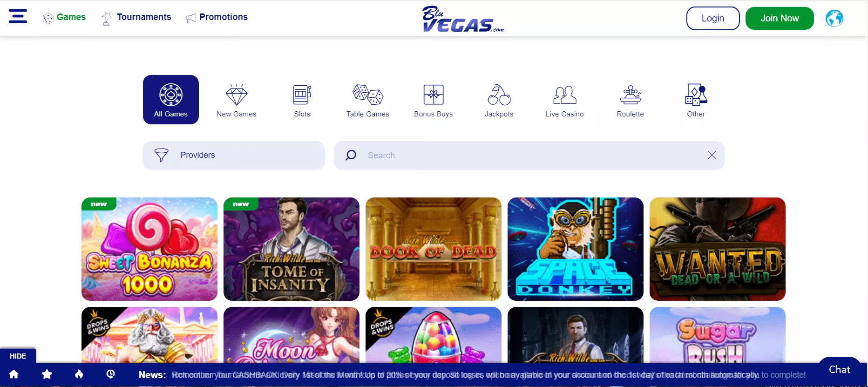868x387 pixels.
Task: Open the Roulette category icon
Action: [631, 95]
